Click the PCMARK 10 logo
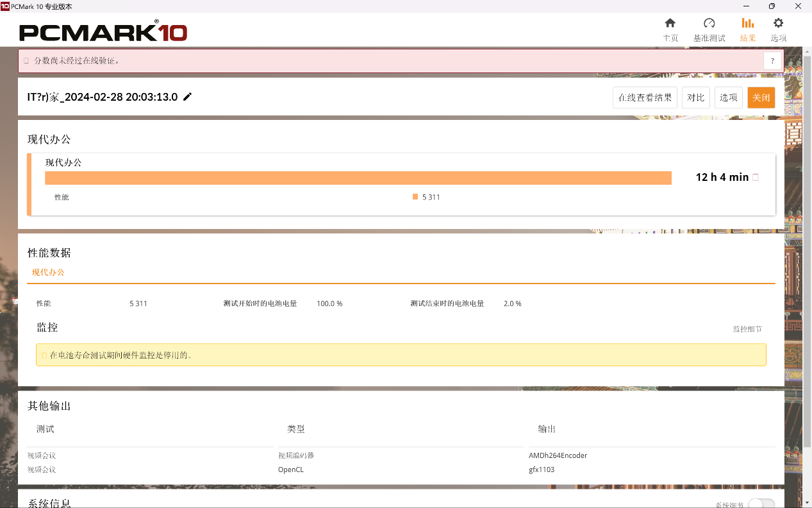This screenshot has width=812, height=508. coord(103,32)
